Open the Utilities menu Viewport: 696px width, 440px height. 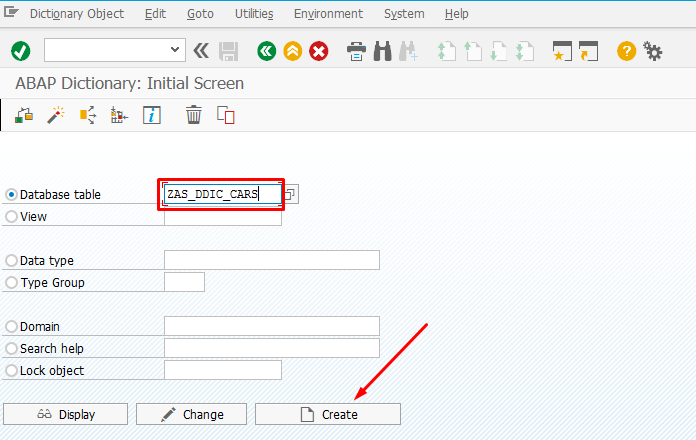tap(254, 14)
